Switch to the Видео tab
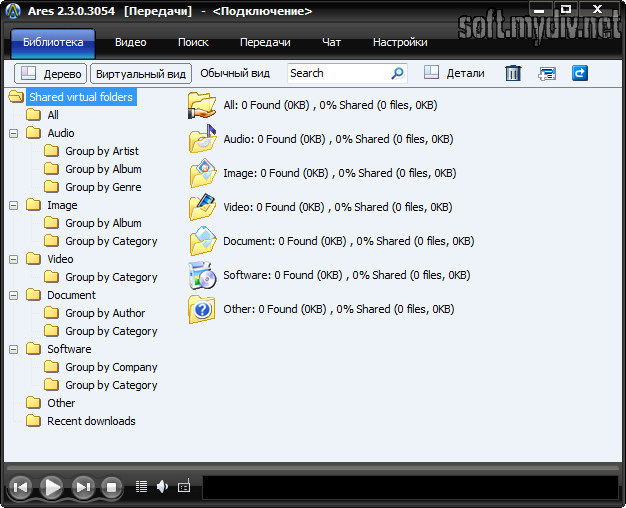626x508 pixels. pos(131,42)
